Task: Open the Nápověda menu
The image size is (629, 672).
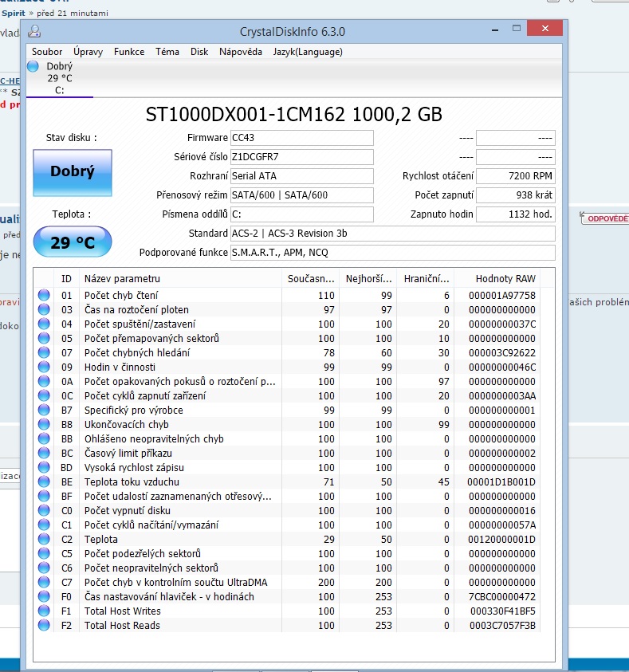Action: (x=241, y=52)
